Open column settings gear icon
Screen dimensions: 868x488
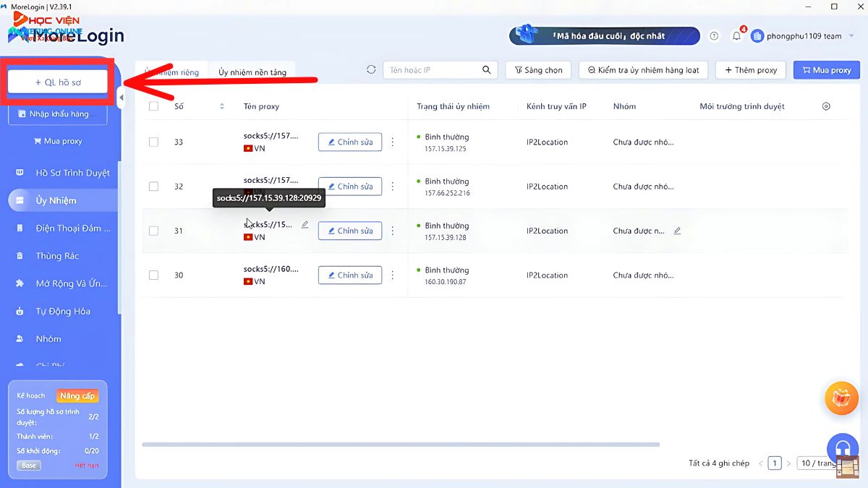coord(826,106)
